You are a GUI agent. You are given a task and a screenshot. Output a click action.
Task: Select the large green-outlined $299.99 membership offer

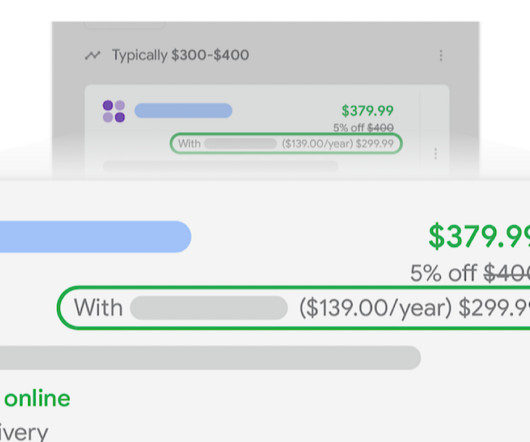click(293, 308)
